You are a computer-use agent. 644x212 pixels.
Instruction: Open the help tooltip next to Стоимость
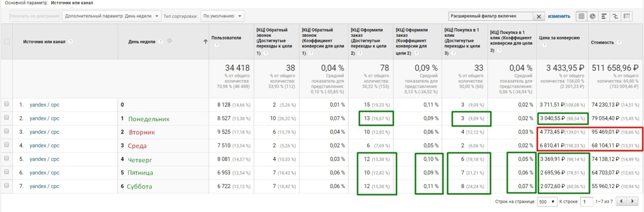pyautogui.click(x=619, y=42)
